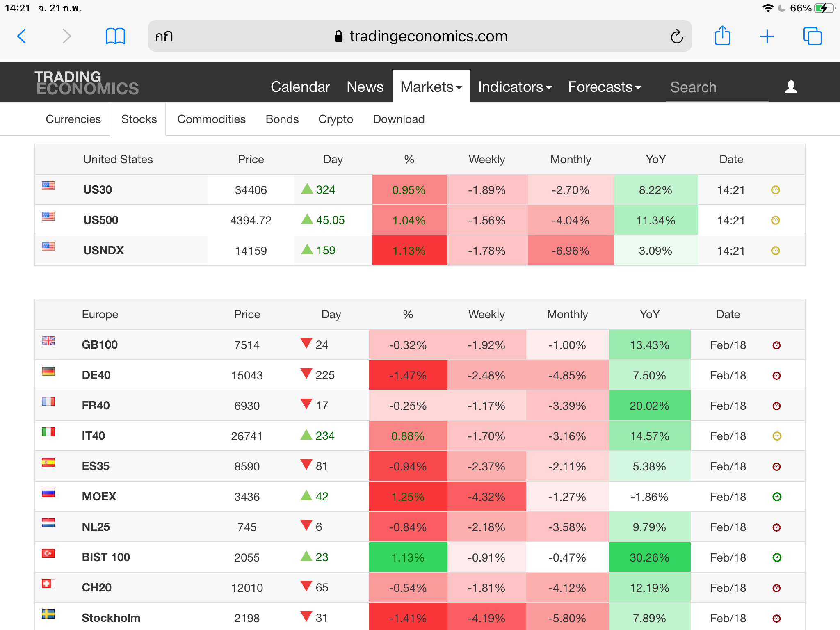The width and height of the screenshot is (840, 630).
Task: Open the Download tab
Action: point(399,119)
